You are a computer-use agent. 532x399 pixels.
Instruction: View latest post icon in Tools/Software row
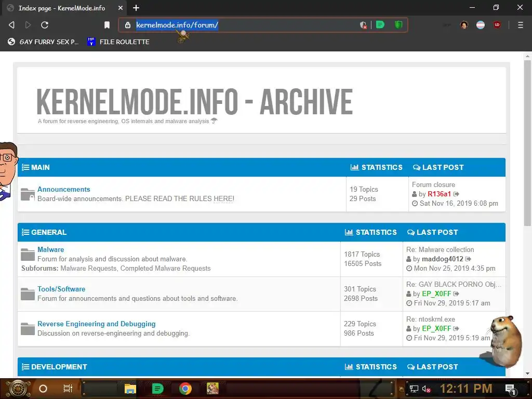[456, 294]
